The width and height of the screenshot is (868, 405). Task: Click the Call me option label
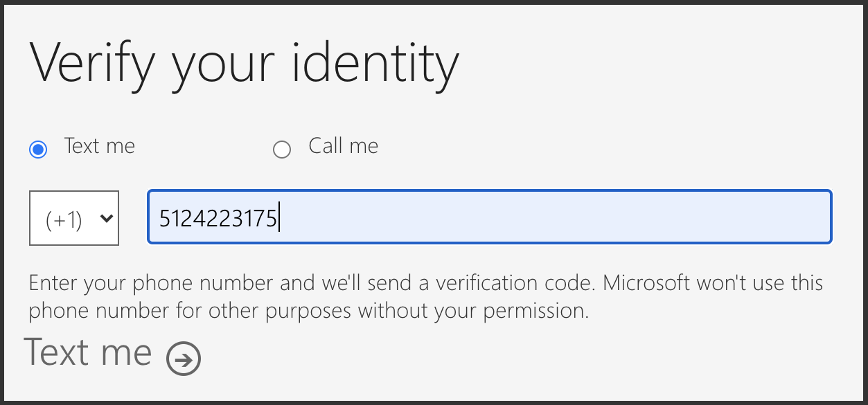(343, 146)
